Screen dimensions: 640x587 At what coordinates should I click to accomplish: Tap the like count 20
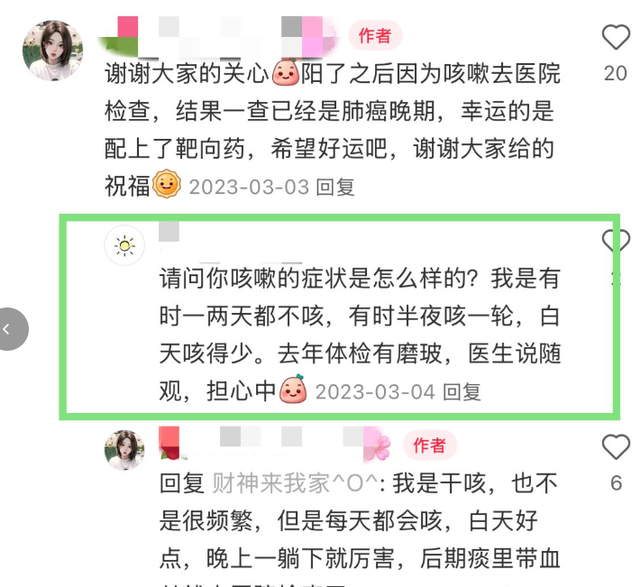pyautogui.click(x=616, y=74)
